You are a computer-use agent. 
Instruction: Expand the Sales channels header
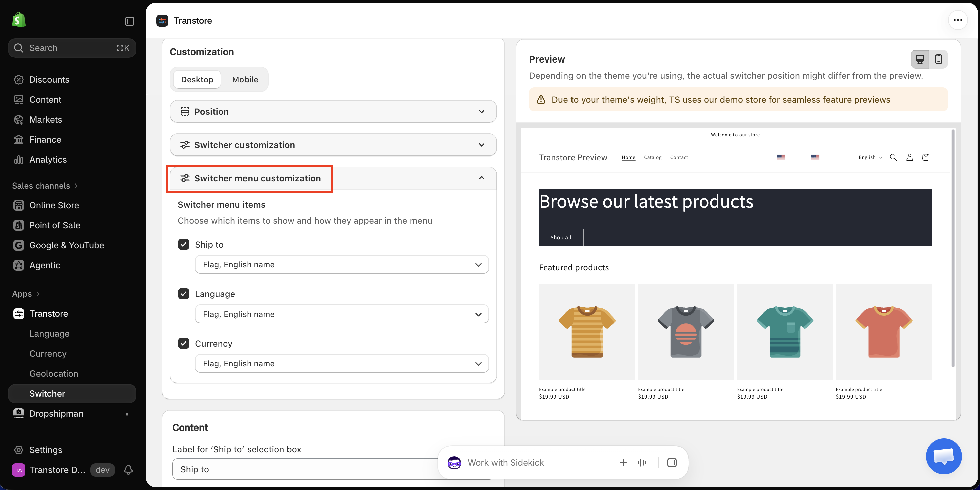tap(45, 186)
